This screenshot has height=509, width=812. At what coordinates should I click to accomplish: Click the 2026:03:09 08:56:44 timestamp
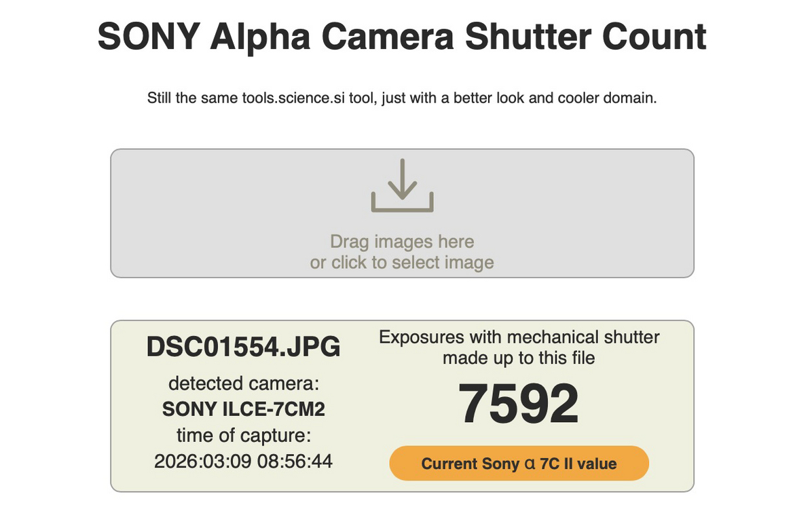(x=244, y=461)
